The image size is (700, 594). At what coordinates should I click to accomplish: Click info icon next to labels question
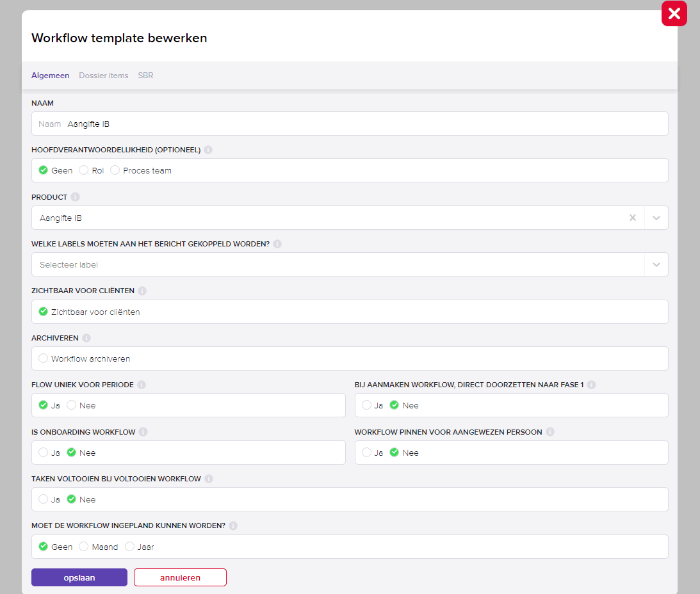click(277, 244)
